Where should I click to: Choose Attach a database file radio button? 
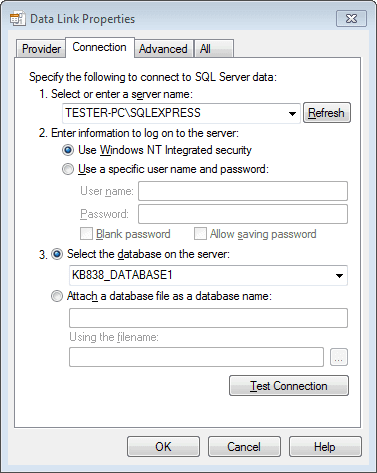click(57, 296)
